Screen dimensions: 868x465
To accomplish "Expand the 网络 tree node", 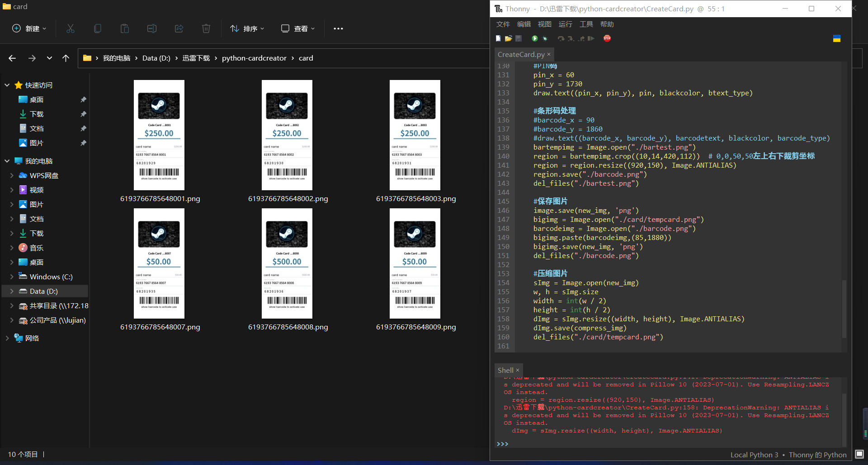I will pyautogui.click(x=7, y=338).
